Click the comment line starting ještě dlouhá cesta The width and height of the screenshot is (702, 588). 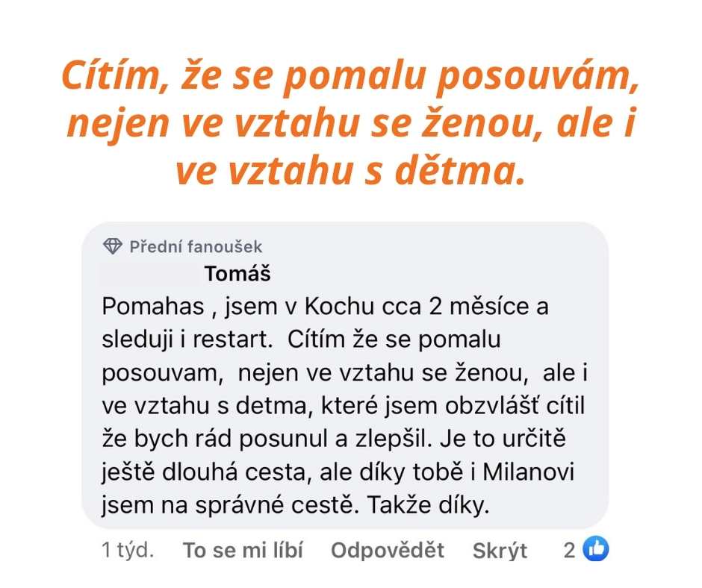pos(338,472)
